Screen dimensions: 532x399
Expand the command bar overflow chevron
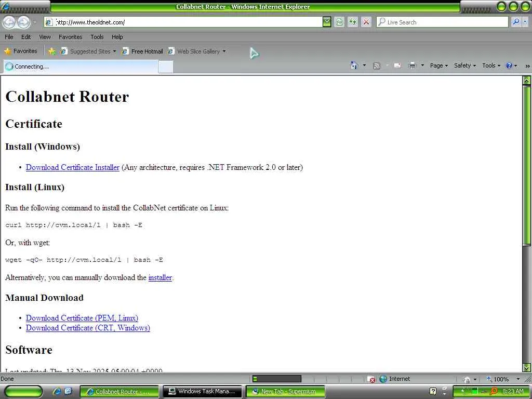(527, 66)
